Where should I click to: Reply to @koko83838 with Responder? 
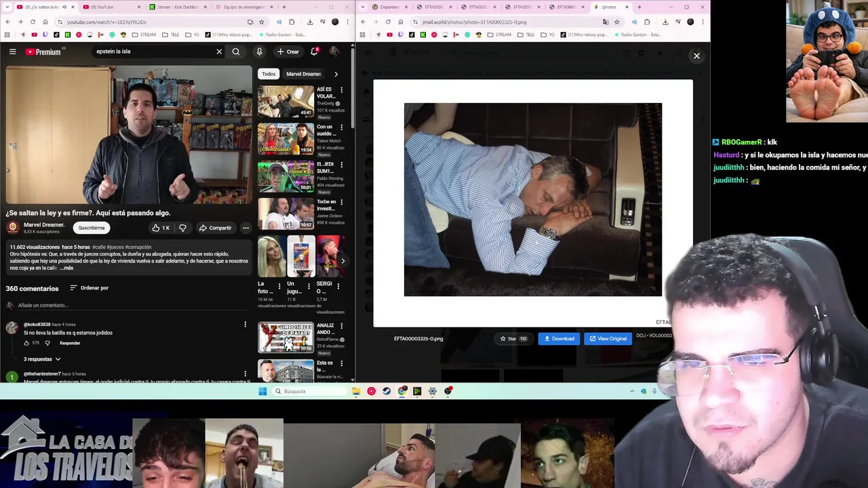pyautogui.click(x=70, y=343)
